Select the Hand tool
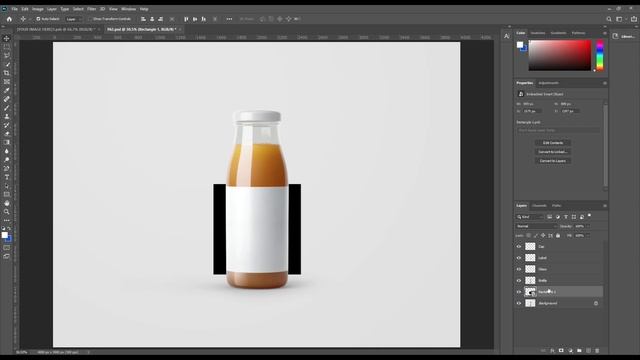 [x=7, y=203]
